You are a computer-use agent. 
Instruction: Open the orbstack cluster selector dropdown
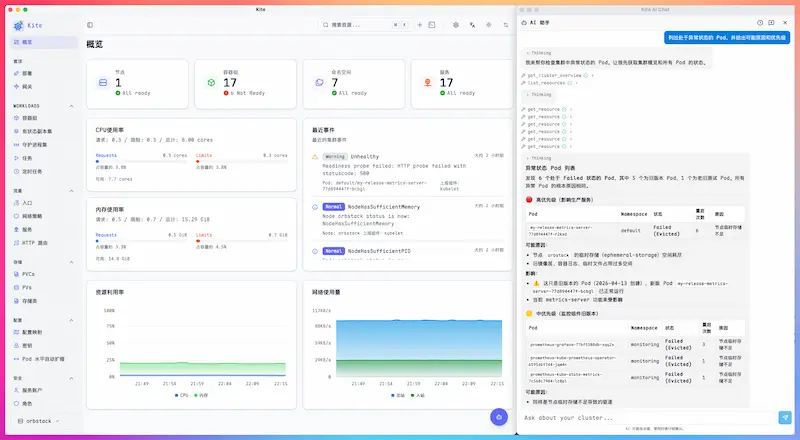[x=40, y=421]
